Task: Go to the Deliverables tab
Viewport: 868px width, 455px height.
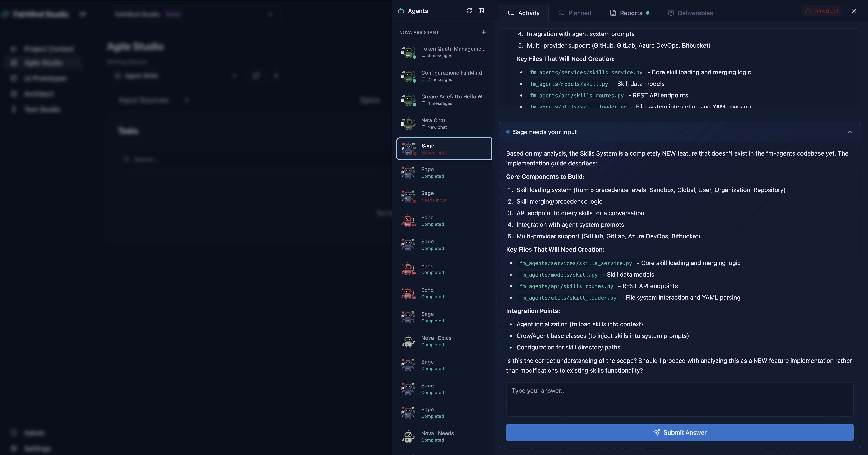Action: point(690,13)
